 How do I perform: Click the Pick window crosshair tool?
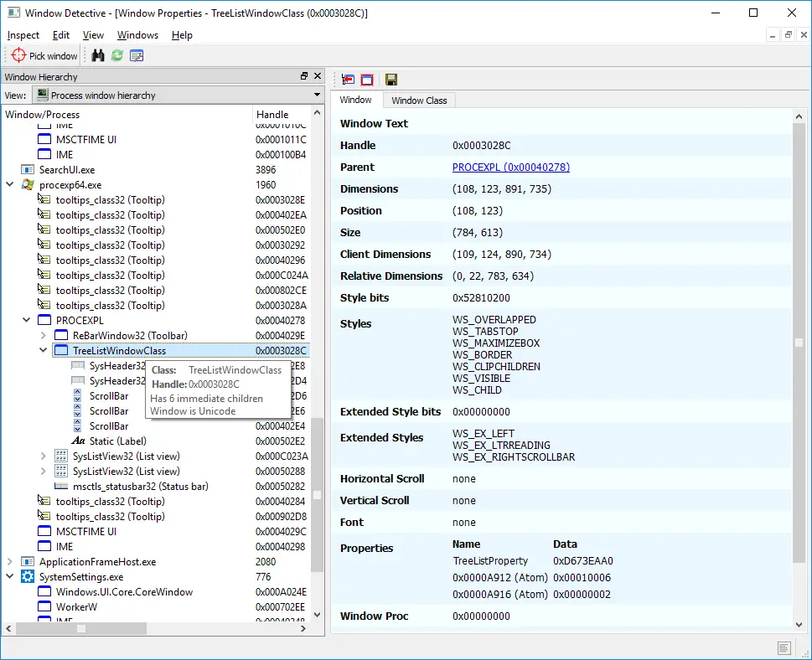tap(44, 56)
